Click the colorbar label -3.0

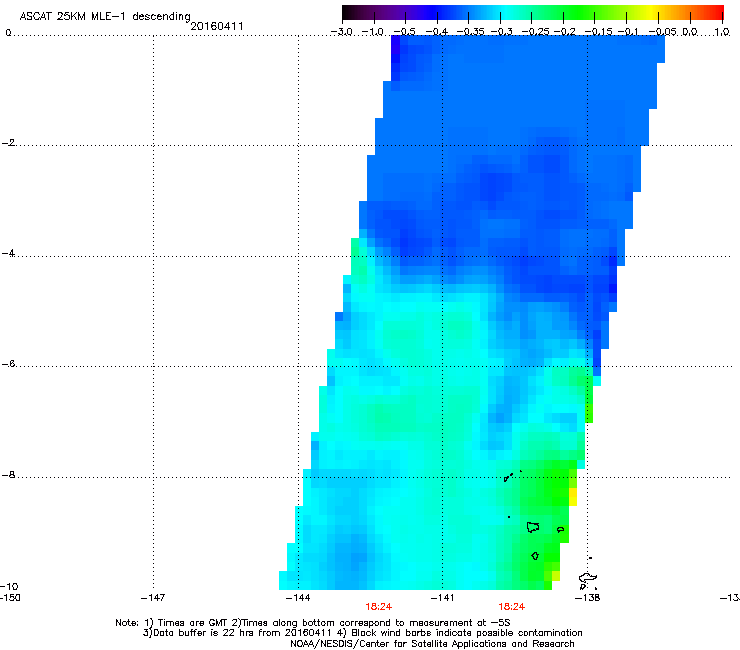342,32
